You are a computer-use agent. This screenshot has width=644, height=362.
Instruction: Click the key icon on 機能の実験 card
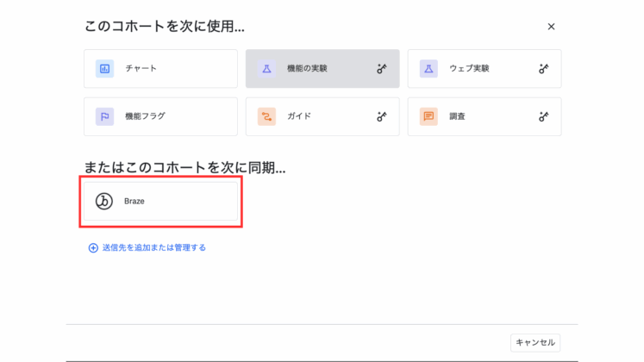382,69
